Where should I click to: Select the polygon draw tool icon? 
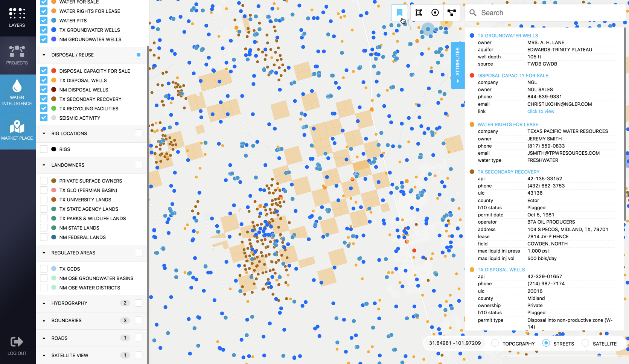pyautogui.click(x=419, y=12)
